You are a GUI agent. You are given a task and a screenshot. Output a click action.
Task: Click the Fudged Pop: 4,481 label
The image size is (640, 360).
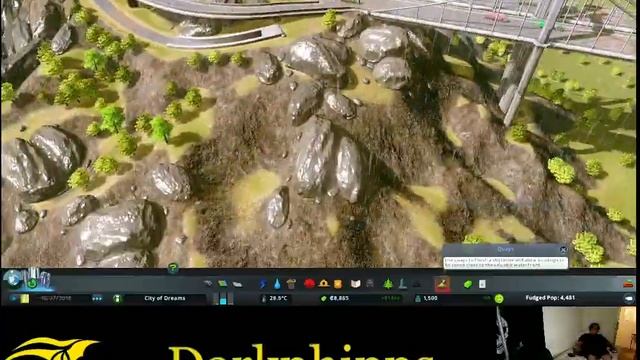click(x=550, y=298)
